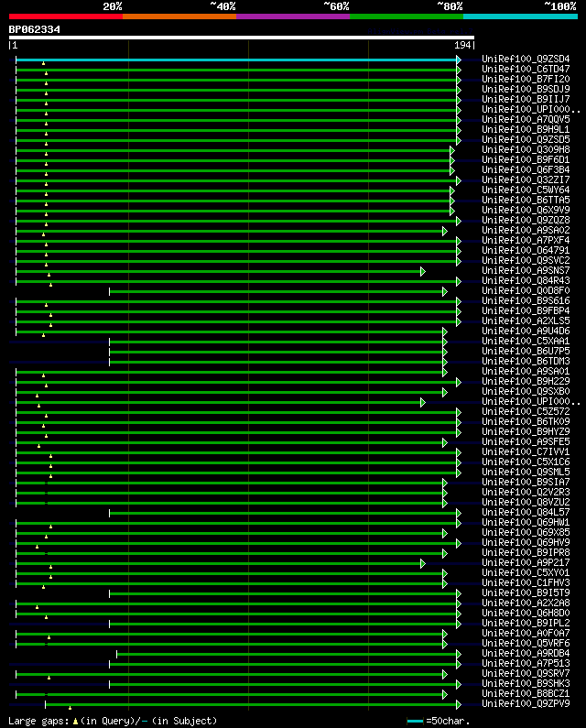Image resolution: width=586 pixels, height=728 pixels.
Task: Choose the UniRef100_B9I5T9 hit
Action: 526,593
